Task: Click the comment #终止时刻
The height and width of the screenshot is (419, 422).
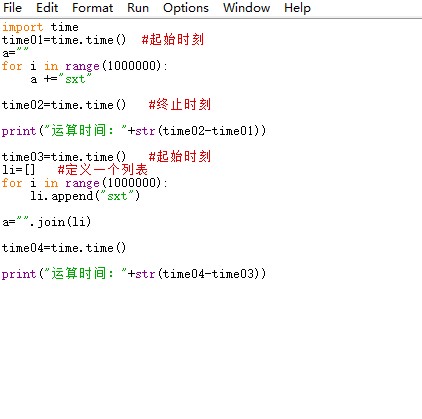Action: coord(180,105)
